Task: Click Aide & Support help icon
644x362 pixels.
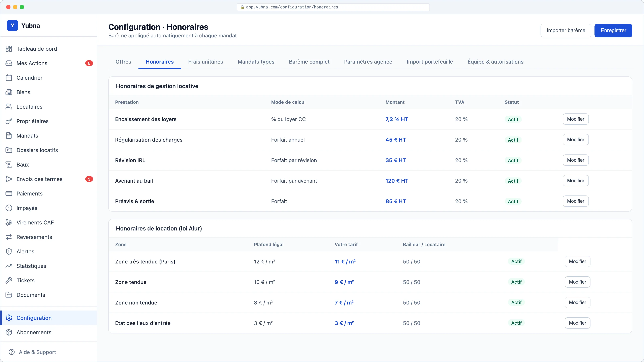Action: [11, 352]
